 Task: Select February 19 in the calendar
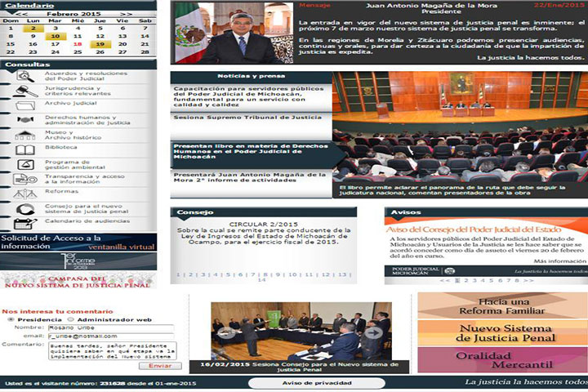(x=100, y=44)
